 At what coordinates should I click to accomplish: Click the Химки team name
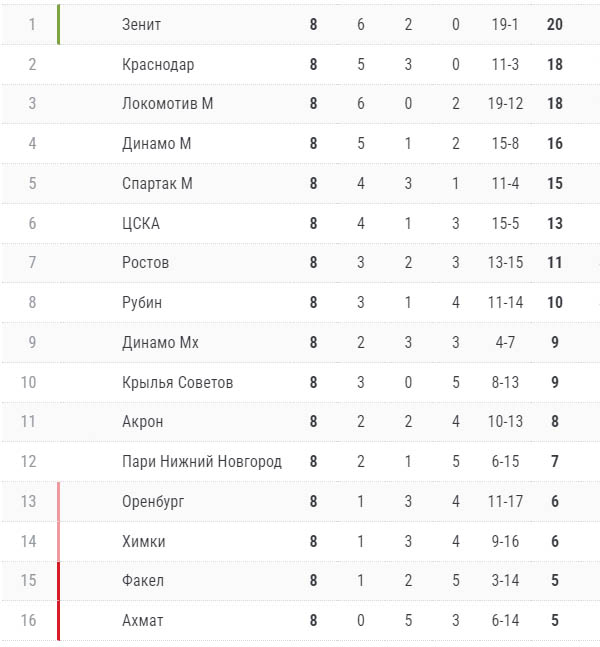pos(143,542)
